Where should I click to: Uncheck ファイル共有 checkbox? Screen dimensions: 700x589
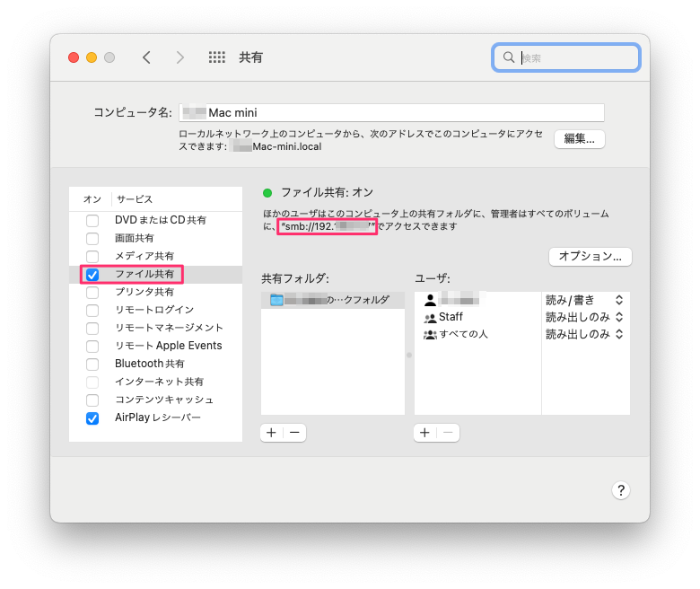pyautogui.click(x=92, y=275)
